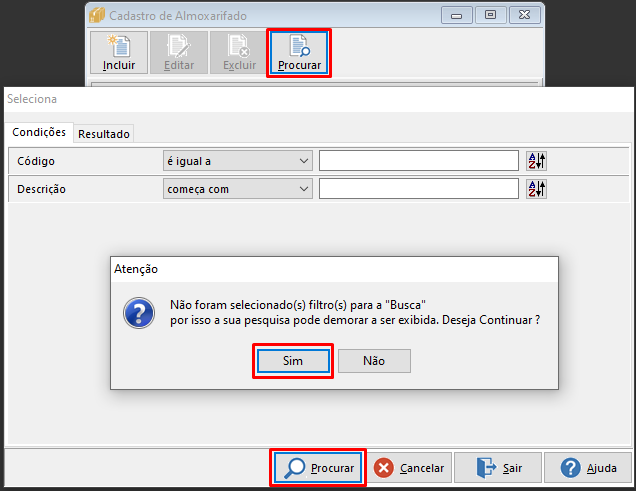
Task: Click the Sair button
Action: pos(498,468)
